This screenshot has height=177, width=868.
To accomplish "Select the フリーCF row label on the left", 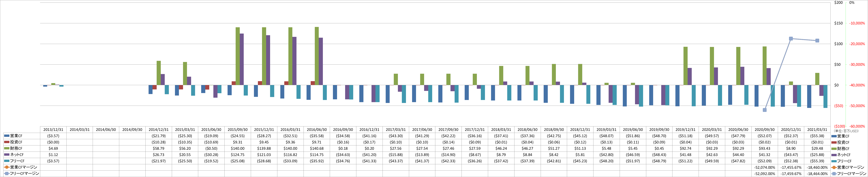I will click(x=17, y=161).
